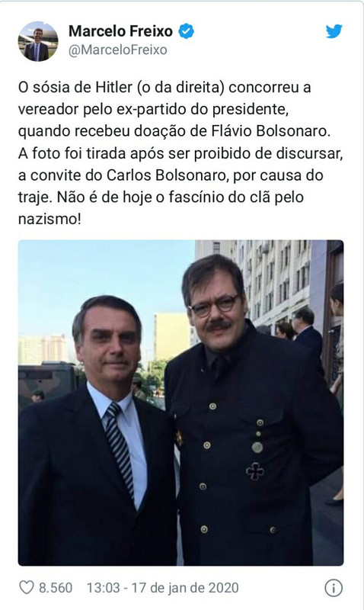Like the tweet with heart icon
364x610 pixels.
pos(27,587)
